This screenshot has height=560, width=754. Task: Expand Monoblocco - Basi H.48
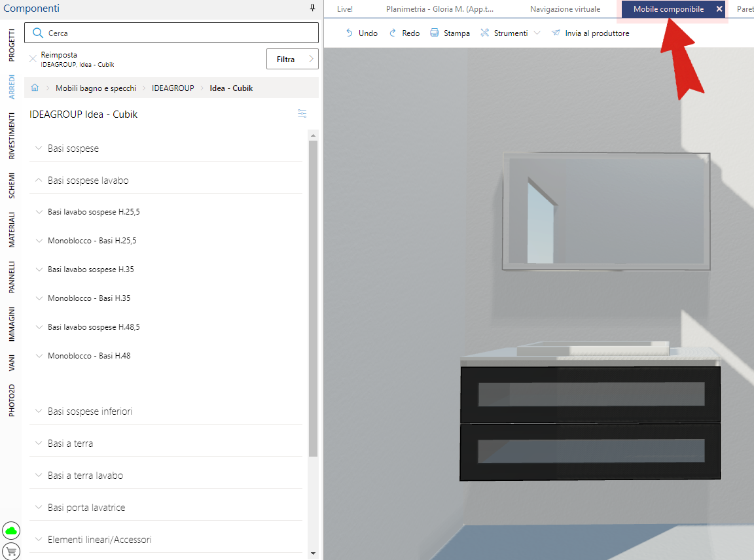point(39,356)
